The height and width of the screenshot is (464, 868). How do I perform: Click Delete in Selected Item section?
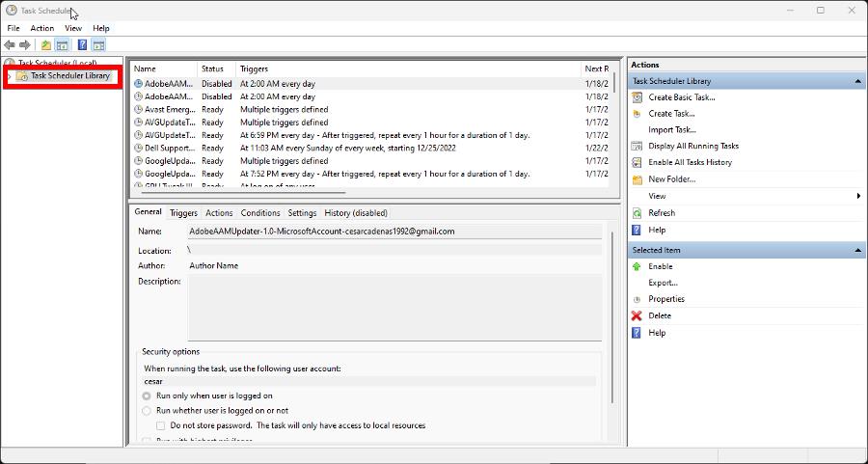coord(660,315)
